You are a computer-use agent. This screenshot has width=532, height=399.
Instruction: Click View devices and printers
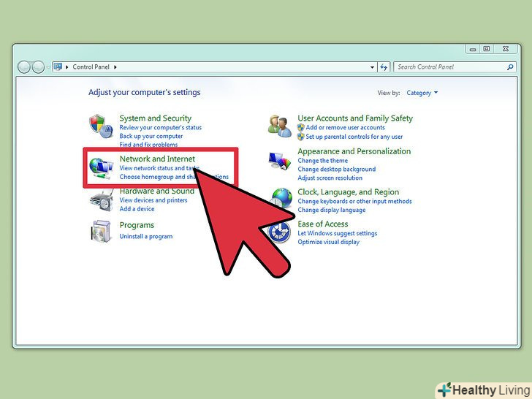tap(153, 200)
